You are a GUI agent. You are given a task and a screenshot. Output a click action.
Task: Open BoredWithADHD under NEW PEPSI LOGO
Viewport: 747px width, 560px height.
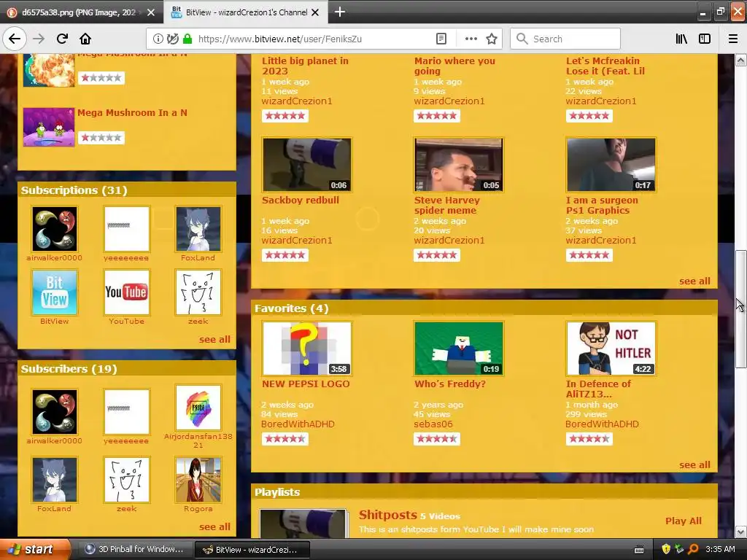[x=298, y=424]
